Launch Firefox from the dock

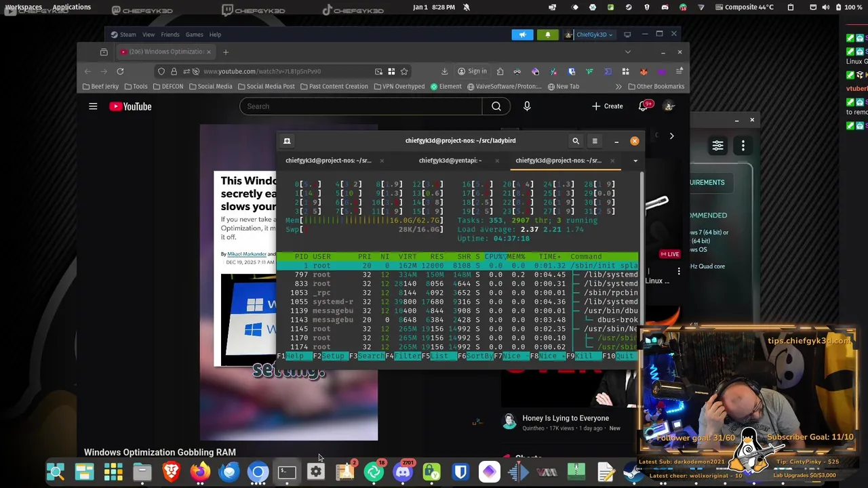pos(200,472)
